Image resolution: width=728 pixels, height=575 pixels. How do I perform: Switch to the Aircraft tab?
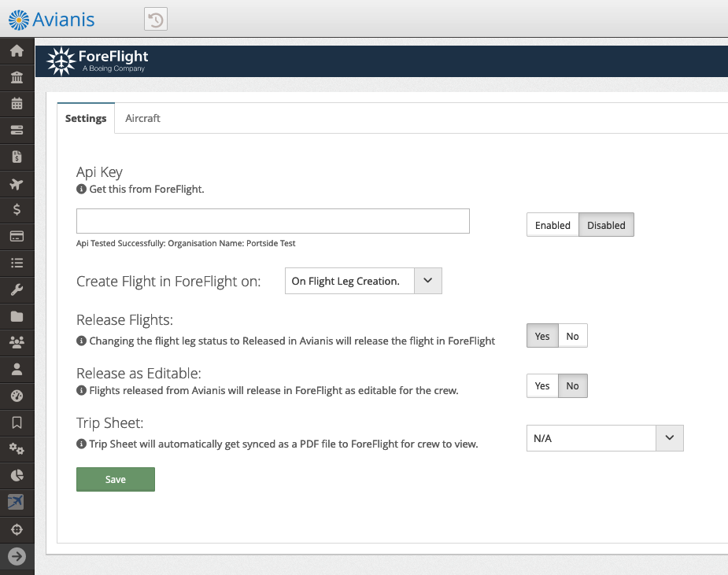tap(142, 118)
